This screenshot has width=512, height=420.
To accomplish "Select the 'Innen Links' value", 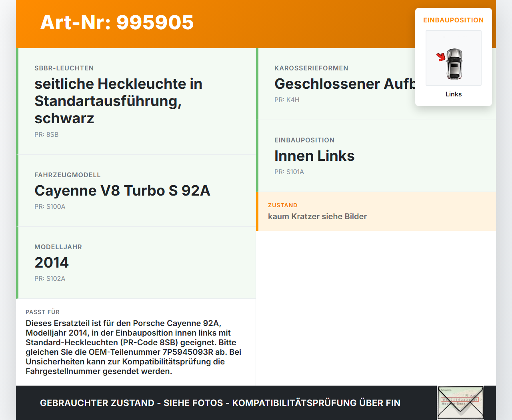I will 314,156.
